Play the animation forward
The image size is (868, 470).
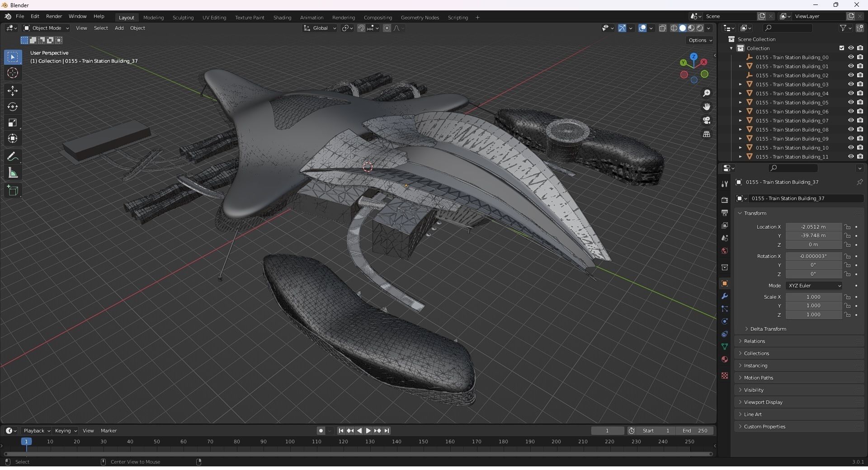[368, 431]
